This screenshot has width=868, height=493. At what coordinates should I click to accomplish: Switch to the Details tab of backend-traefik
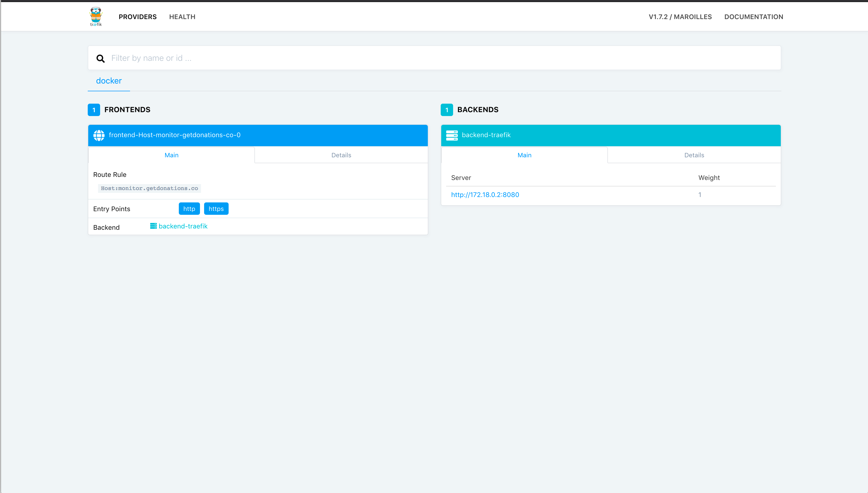pos(694,155)
